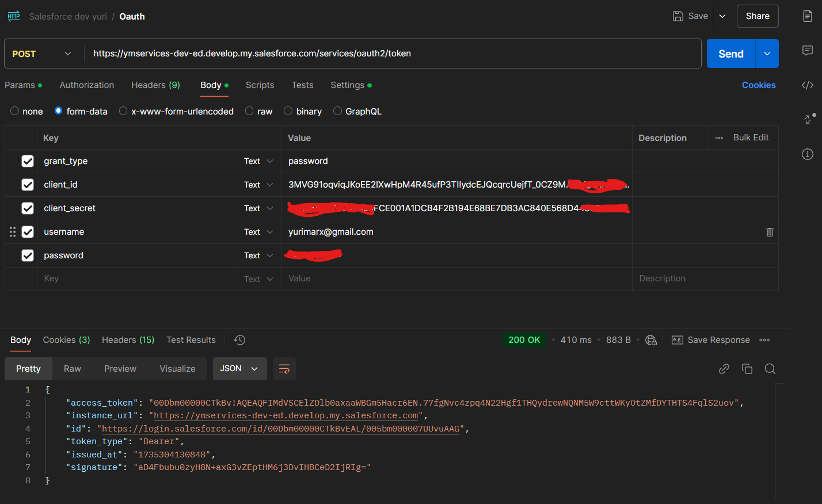
Task: Open Text type dropdown for client_secret
Action: click(259, 208)
